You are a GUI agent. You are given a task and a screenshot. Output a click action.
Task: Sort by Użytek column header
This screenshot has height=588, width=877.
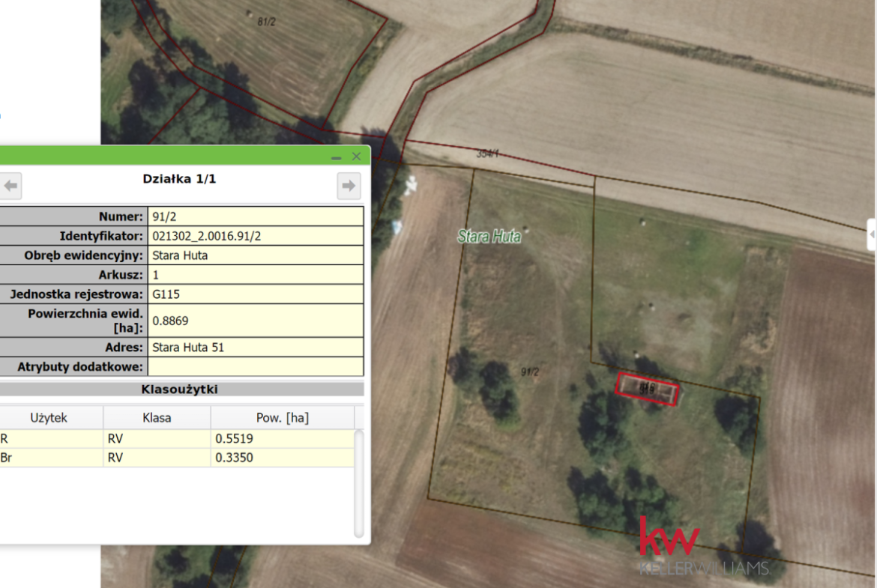[x=49, y=418]
